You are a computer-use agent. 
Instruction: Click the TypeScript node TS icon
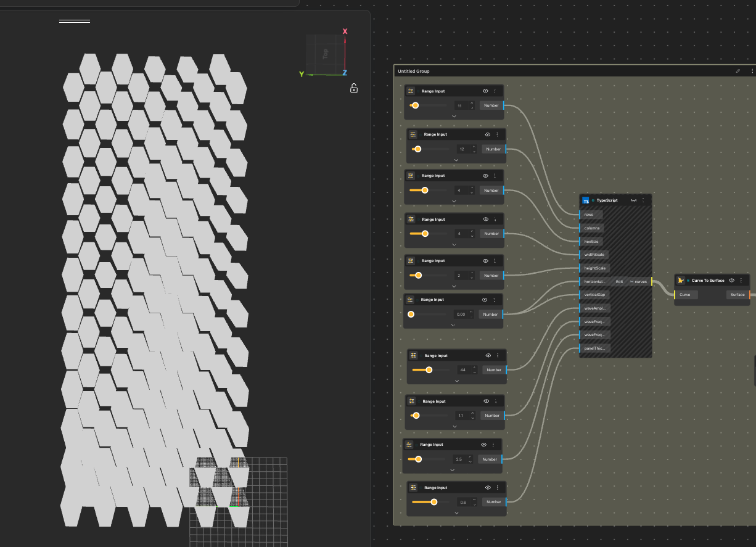click(x=586, y=200)
